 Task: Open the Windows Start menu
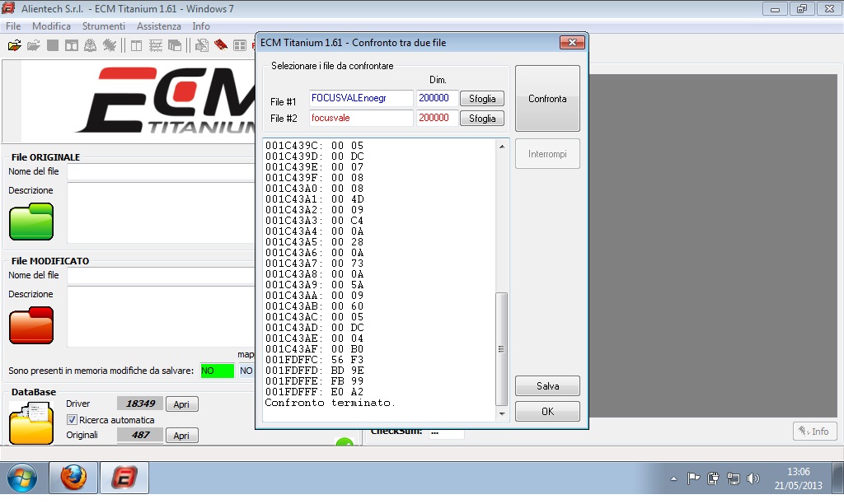22,478
